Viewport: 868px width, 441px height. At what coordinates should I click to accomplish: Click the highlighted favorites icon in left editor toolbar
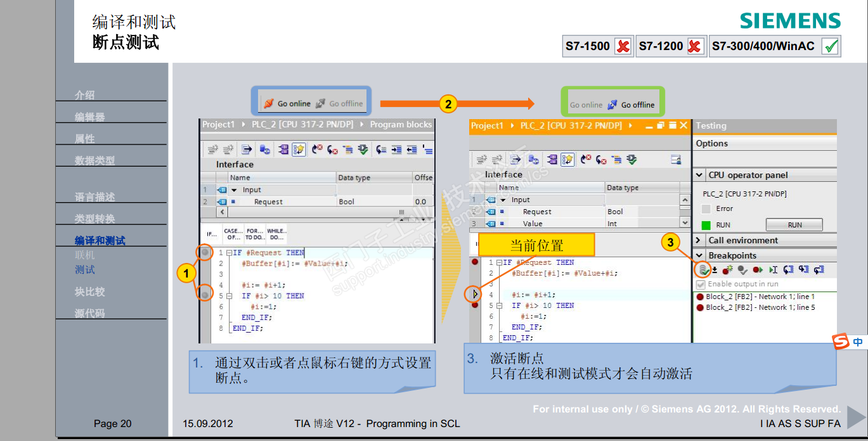click(299, 150)
